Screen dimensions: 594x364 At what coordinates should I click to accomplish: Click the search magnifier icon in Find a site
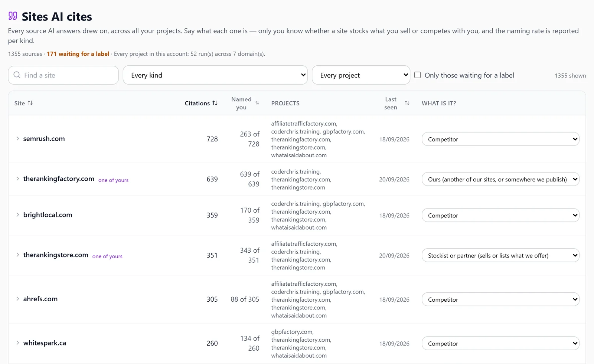coord(17,75)
